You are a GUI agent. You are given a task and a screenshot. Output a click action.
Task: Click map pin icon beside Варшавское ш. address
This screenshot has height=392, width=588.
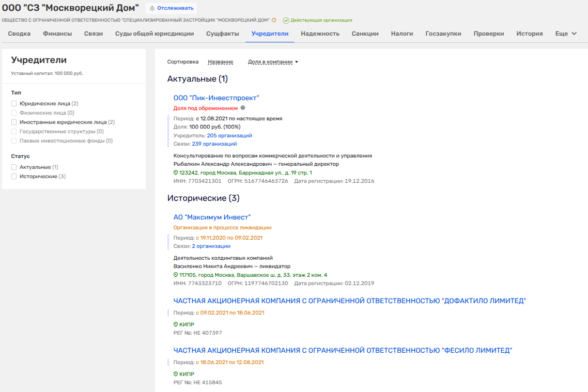point(176,275)
